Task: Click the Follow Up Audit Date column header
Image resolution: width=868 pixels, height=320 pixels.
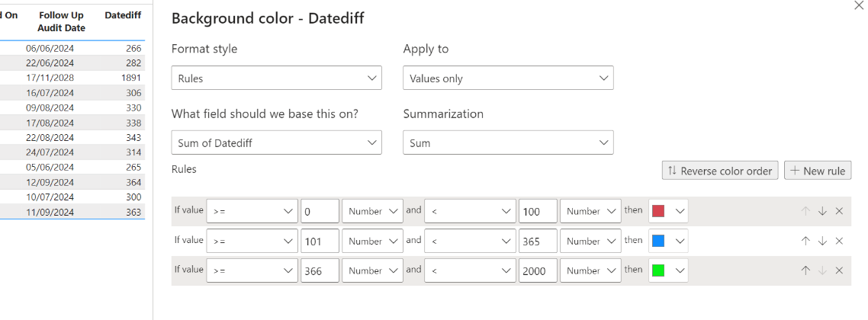Action: [x=61, y=21]
